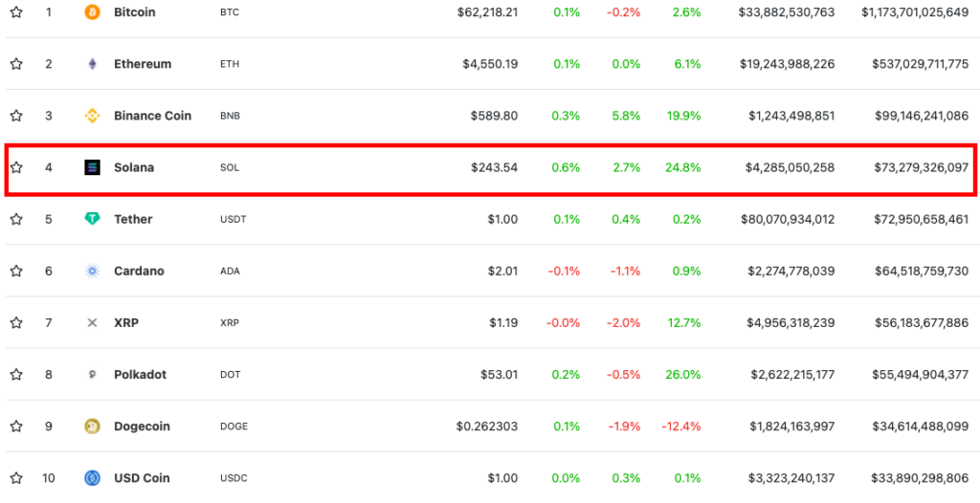This screenshot has width=980, height=503.
Task: Toggle the favorite star for Bitcoin
Action: pyautogui.click(x=16, y=12)
